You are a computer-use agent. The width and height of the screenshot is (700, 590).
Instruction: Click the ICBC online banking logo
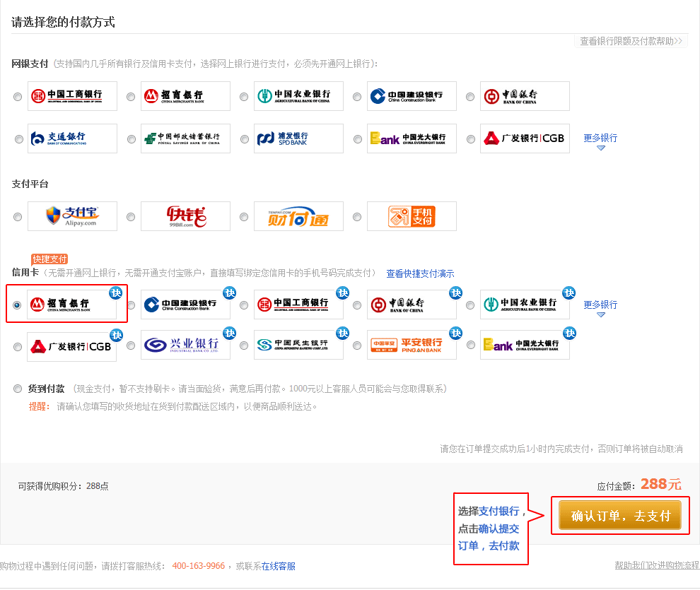(x=72, y=96)
